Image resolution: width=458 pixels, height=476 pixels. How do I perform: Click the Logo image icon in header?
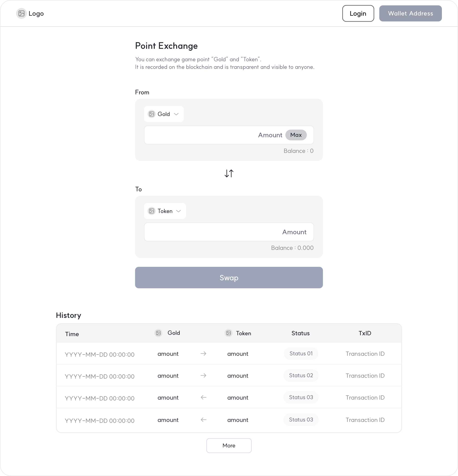[21, 13]
